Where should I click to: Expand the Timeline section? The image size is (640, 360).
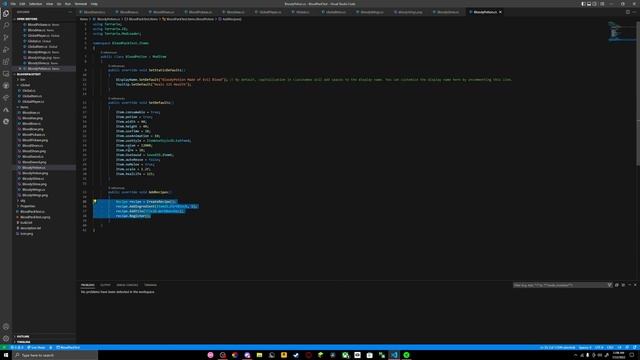pyautogui.click(x=44, y=342)
